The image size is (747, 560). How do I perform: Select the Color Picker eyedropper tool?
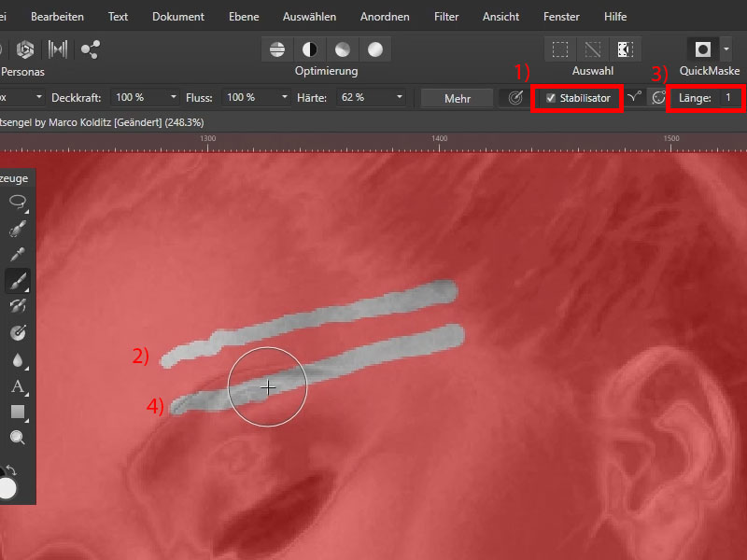pyautogui.click(x=18, y=254)
